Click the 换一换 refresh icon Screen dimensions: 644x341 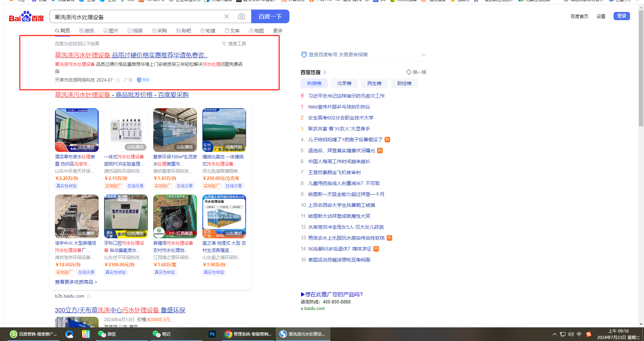pyautogui.click(x=409, y=72)
